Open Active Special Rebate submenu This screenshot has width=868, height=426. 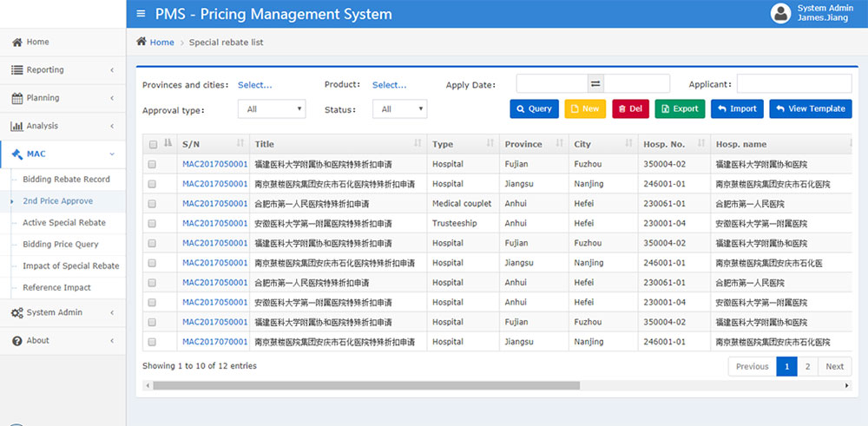[x=64, y=222]
